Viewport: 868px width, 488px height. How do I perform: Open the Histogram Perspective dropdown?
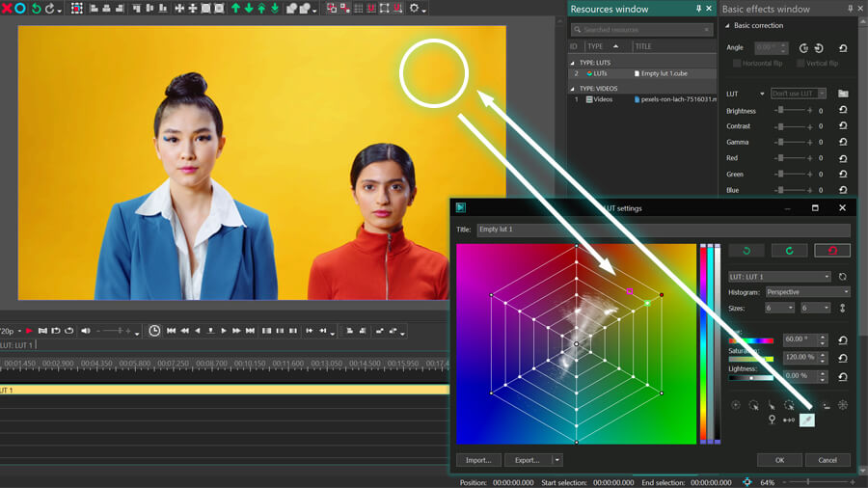click(x=807, y=291)
